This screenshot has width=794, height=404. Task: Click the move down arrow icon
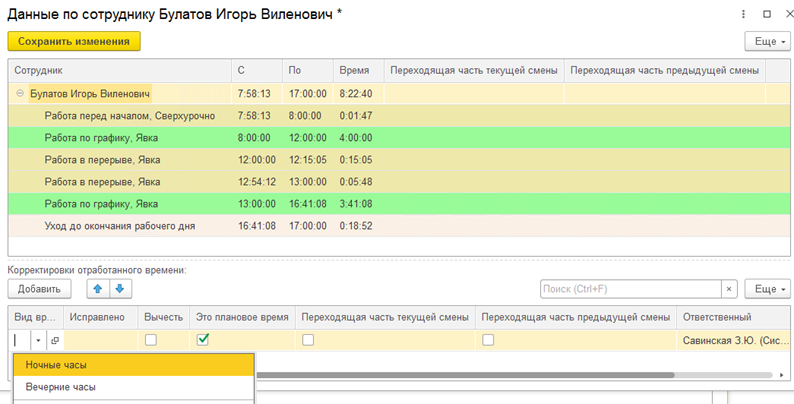point(119,289)
